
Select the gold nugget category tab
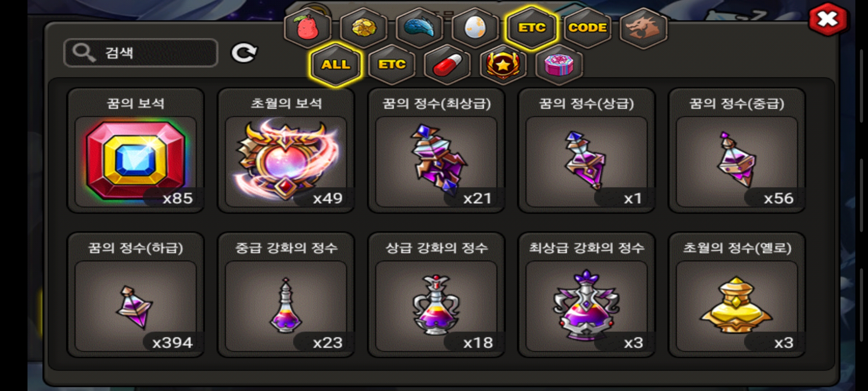(364, 28)
